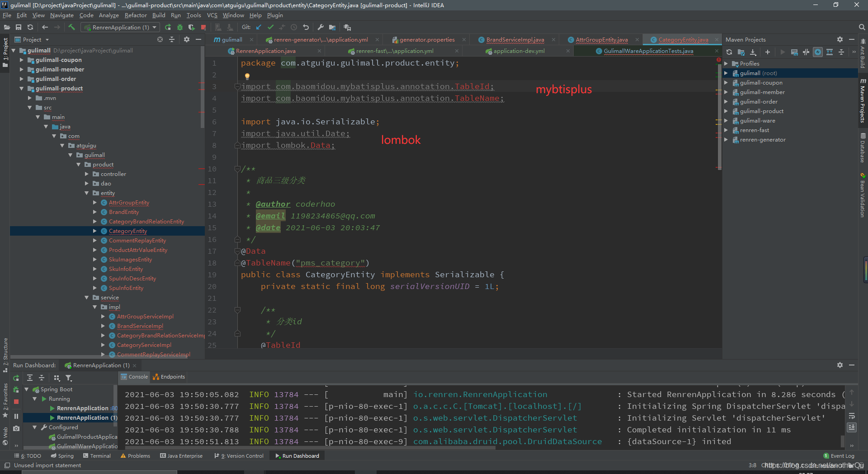The width and height of the screenshot is (868, 474).
Task: Open Settings with the wrench icon
Action: pyautogui.click(x=321, y=27)
